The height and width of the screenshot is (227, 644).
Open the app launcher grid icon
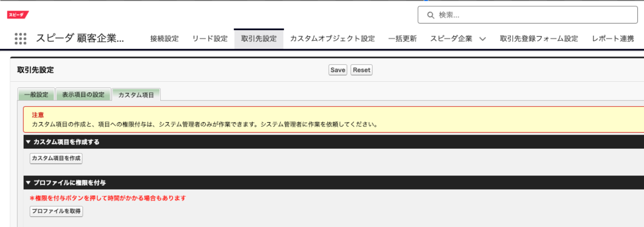[x=21, y=39]
